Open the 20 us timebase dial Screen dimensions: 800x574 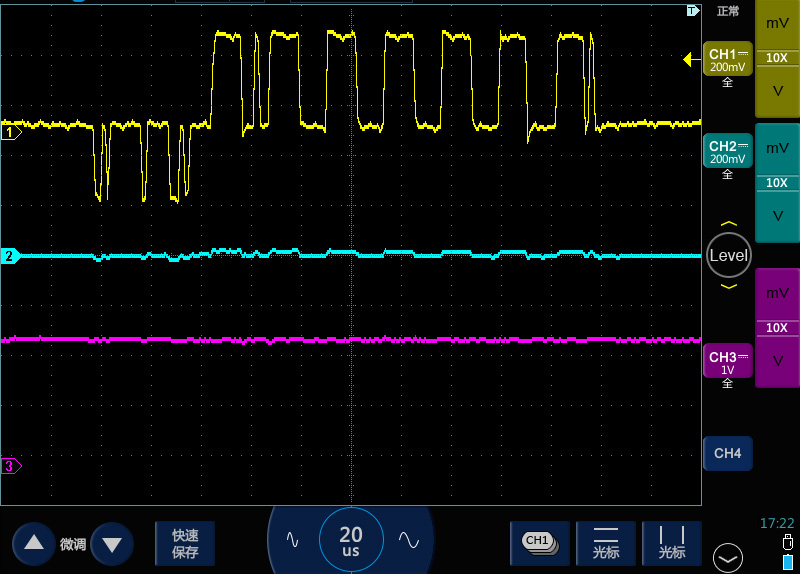[351, 540]
